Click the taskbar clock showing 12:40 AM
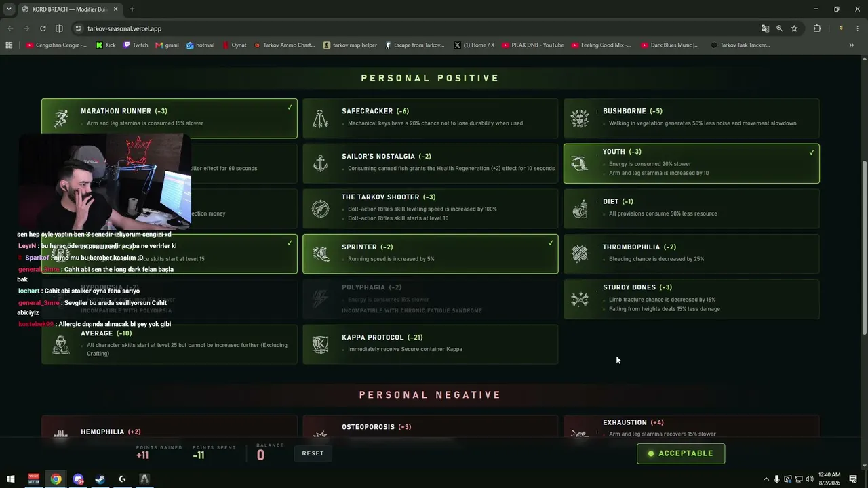 829,479
